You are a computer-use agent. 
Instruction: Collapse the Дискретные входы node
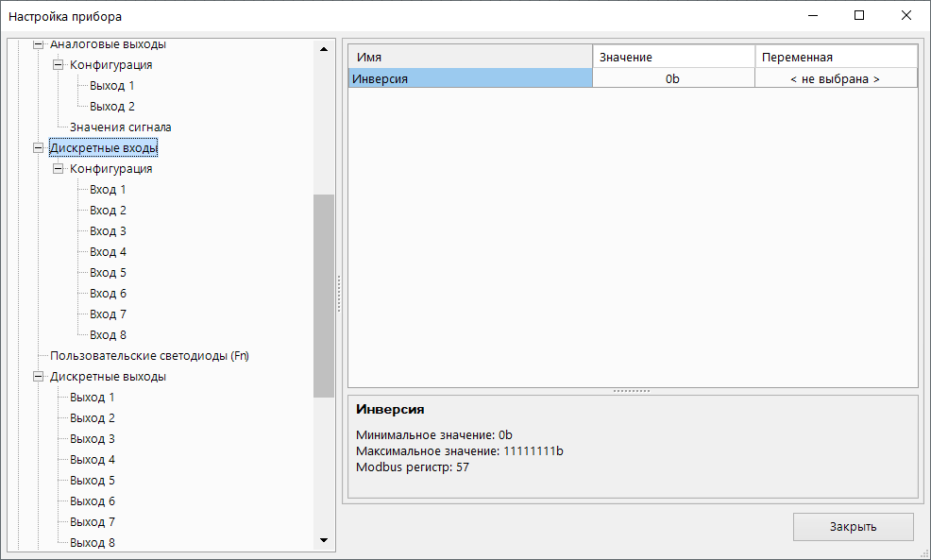[x=39, y=148]
